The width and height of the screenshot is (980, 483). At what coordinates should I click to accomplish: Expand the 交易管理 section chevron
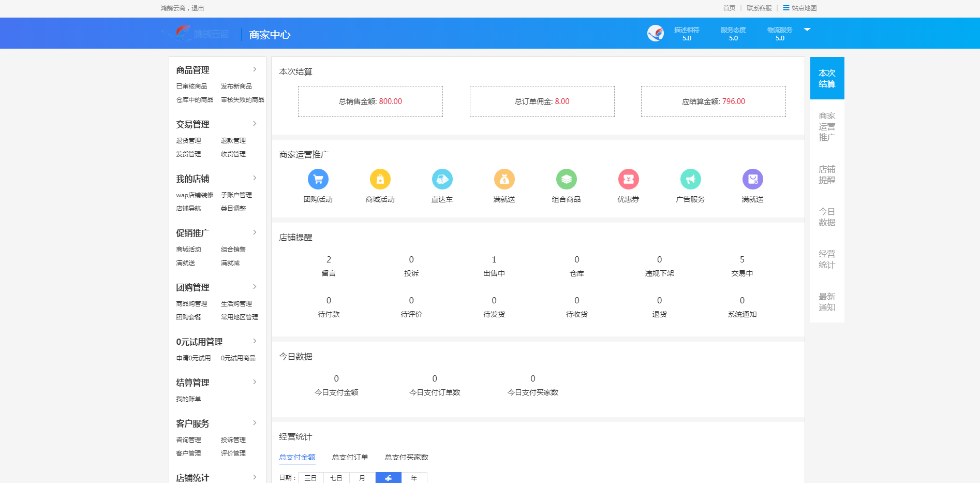pos(255,123)
